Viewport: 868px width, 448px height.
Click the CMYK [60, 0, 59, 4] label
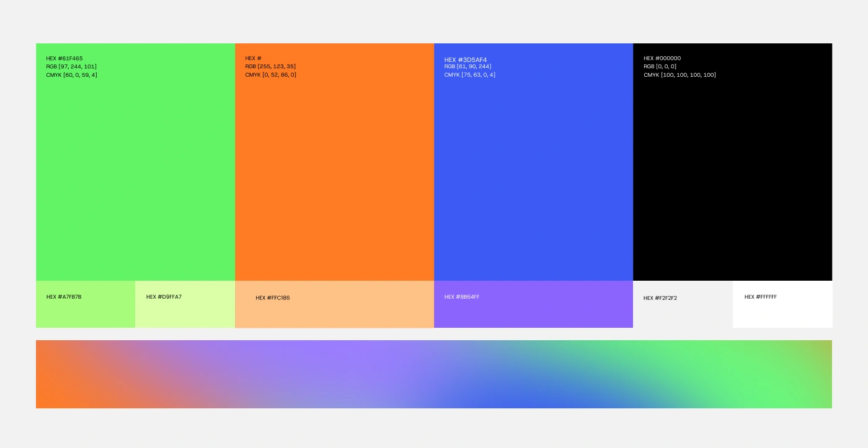[x=71, y=74]
